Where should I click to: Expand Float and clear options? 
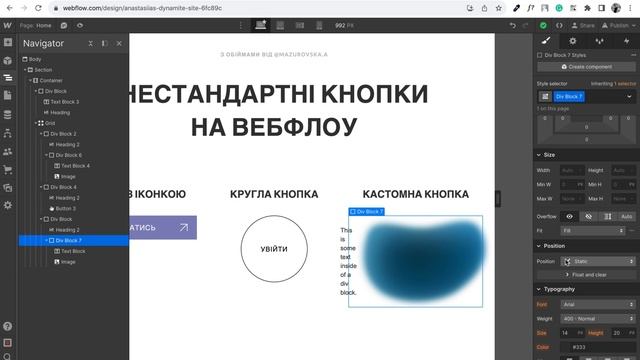pyautogui.click(x=587, y=275)
